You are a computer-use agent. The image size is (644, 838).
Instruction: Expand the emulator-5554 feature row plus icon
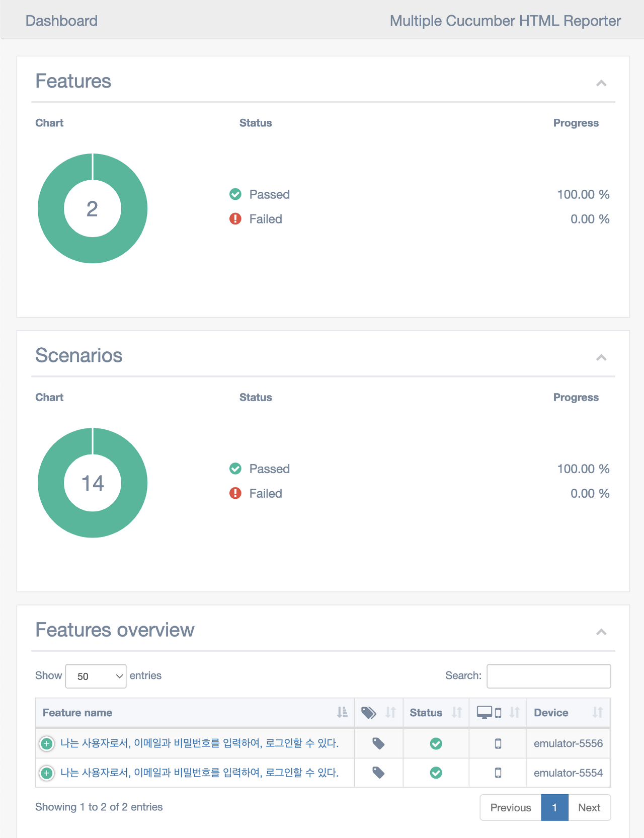pyautogui.click(x=47, y=773)
